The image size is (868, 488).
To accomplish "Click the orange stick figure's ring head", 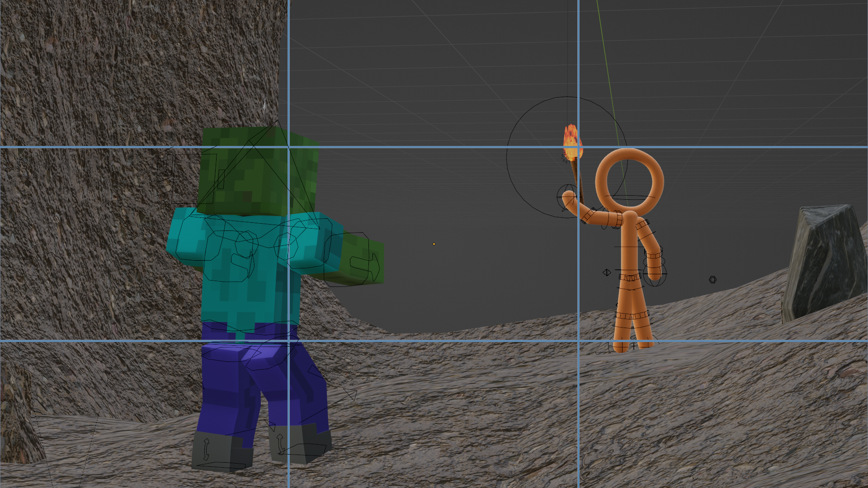I will 629,182.
